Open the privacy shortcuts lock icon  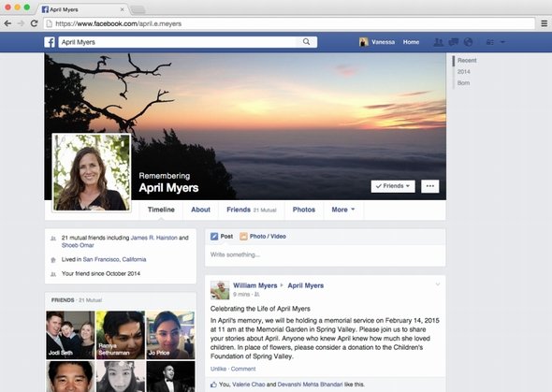[x=489, y=42]
